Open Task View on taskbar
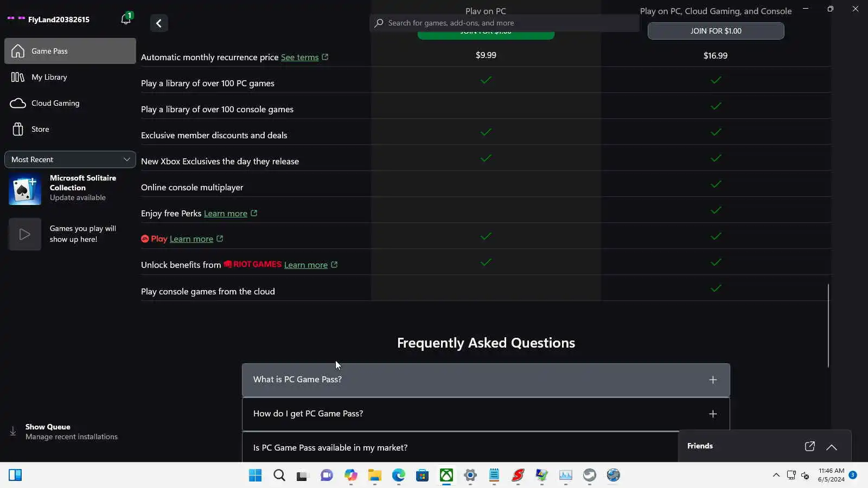This screenshot has height=488, width=868. (x=303, y=476)
